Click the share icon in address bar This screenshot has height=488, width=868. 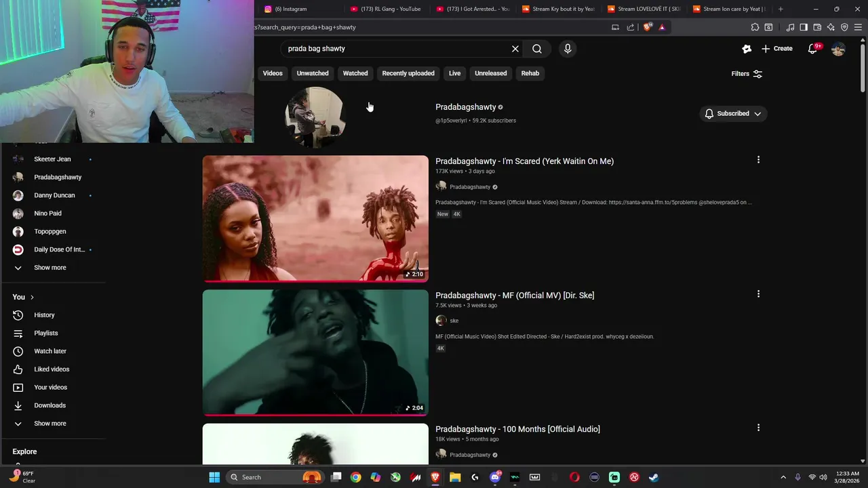tap(631, 27)
